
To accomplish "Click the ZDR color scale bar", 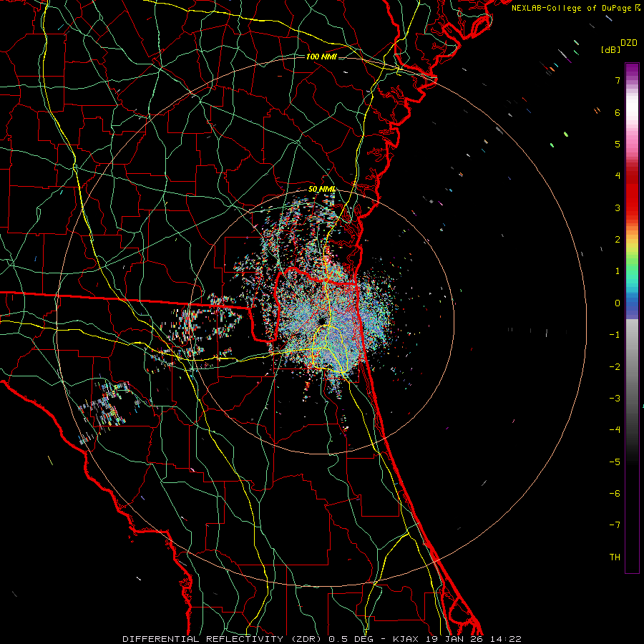I will click(632, 318).
